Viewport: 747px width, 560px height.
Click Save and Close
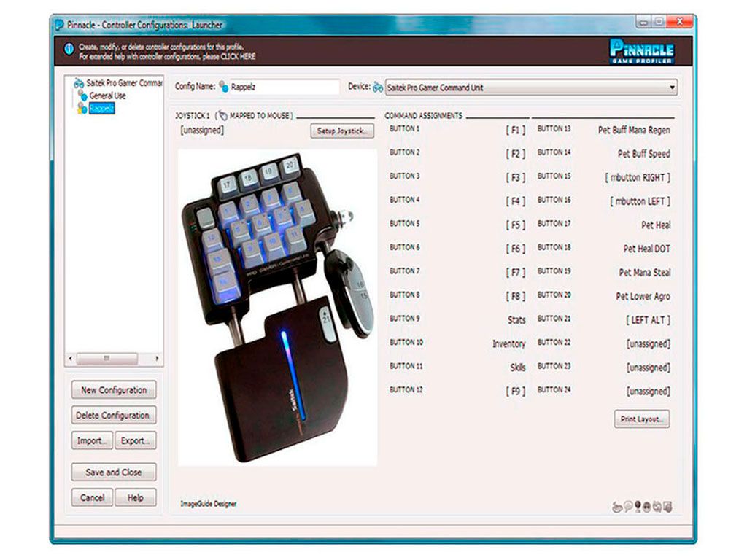113,472
